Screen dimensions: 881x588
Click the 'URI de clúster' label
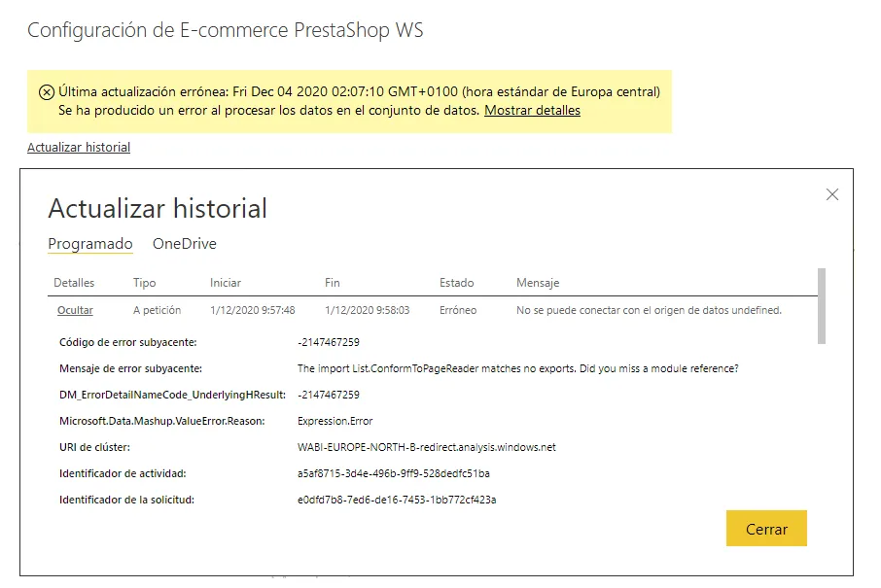[94, 448]
